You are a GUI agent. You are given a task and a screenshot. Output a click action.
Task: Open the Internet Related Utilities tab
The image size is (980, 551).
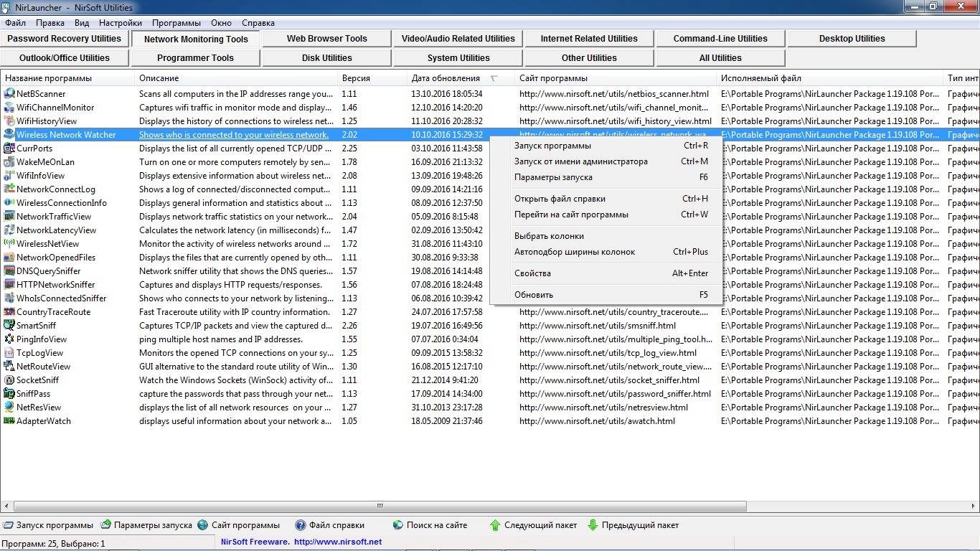point(589,39)
